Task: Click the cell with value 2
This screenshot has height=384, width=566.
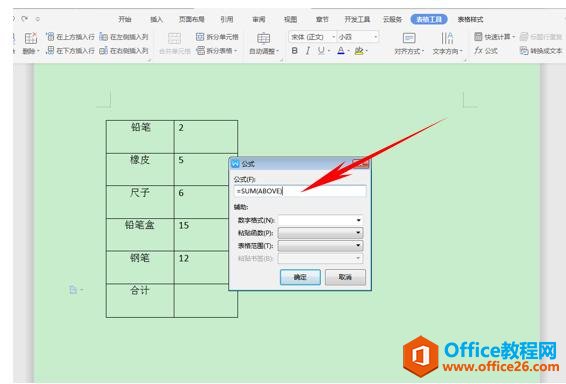Action: click(206, 136)
